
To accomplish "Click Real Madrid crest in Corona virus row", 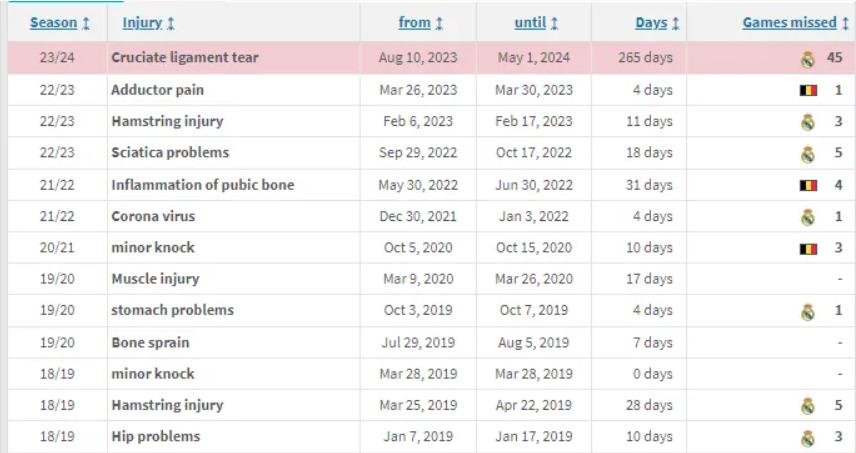I will pyautogui.click(x=807, y=217).
